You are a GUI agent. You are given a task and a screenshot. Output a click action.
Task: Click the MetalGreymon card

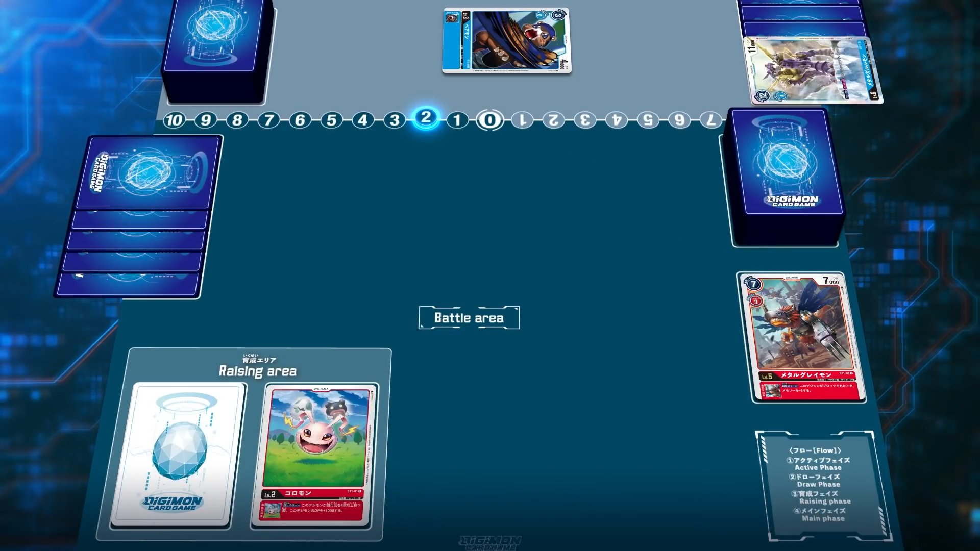coord(800,337)
